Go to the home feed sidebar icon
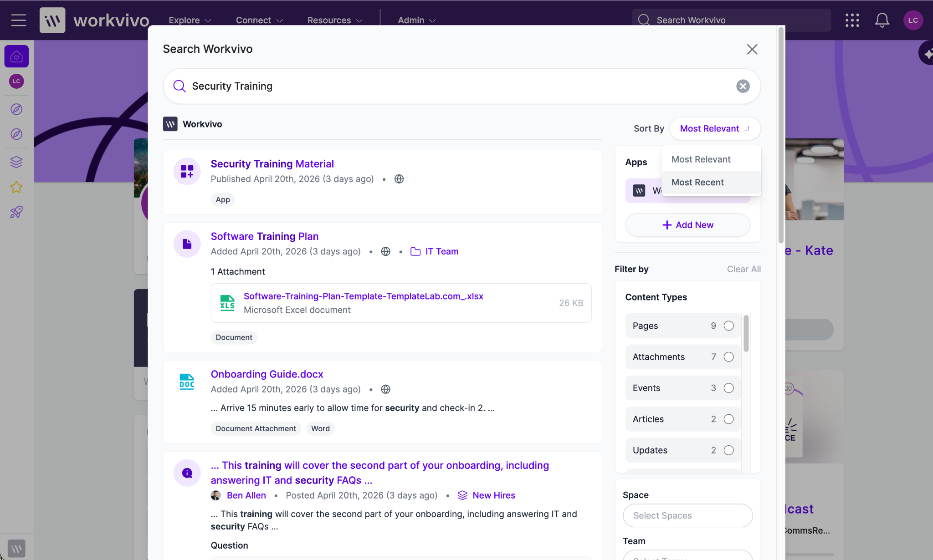Image resolution: width=933 pixels, height=560 pixels. click(x=16, y=56)
